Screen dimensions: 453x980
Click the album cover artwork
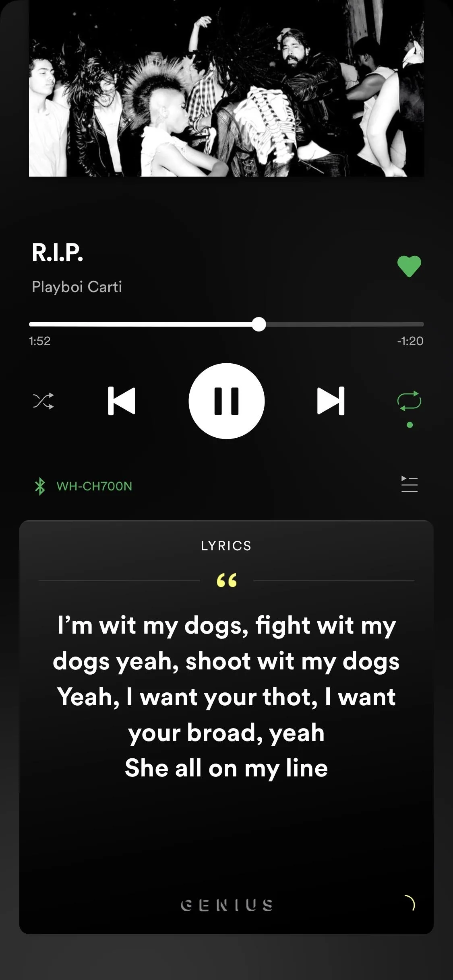tap(226, 88)
